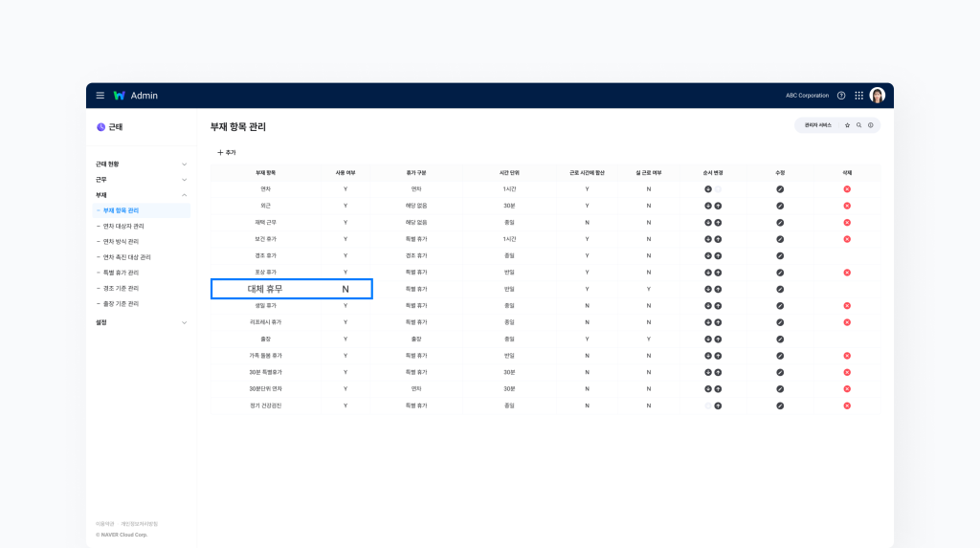Edit the 대체 휴무 row

click(x=780, y=289)
